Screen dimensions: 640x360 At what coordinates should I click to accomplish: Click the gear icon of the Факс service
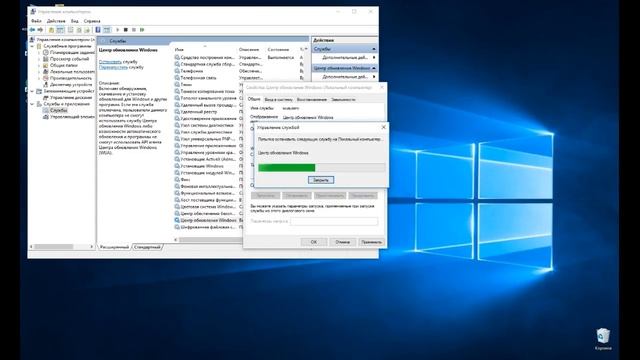(x=177, y=180)
